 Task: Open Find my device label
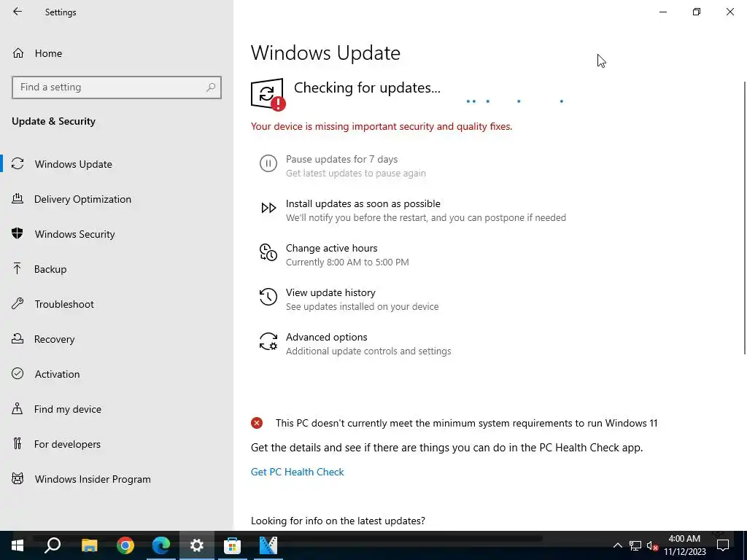click(68, 409)
